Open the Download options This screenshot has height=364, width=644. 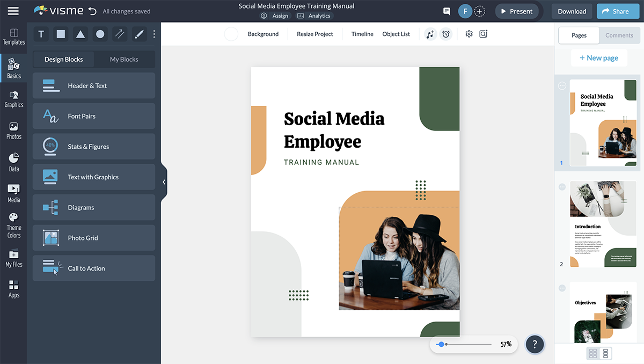tap(571, 11)
